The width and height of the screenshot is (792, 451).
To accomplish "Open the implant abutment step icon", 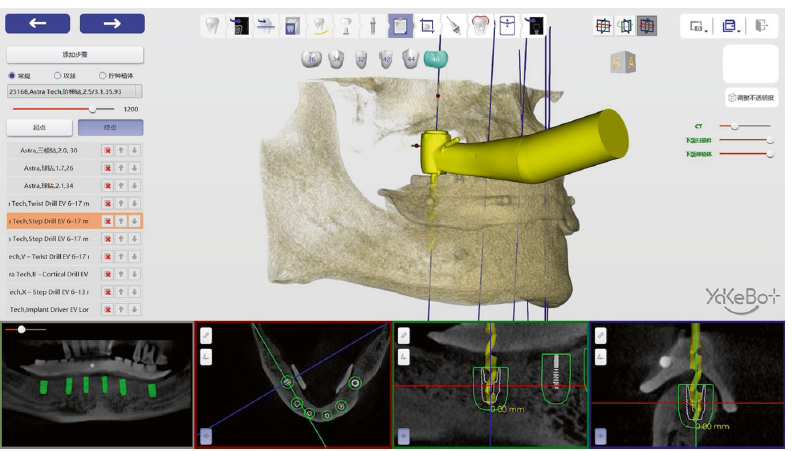I will (345, 26).
